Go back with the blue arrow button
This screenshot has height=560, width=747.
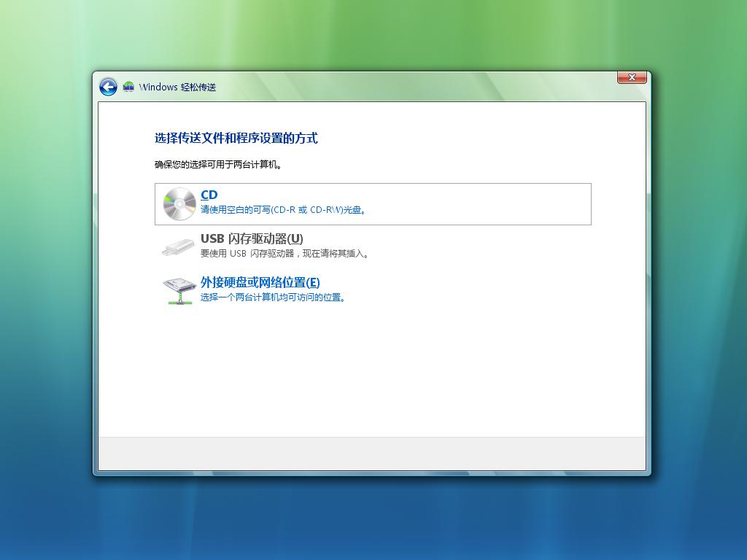(108, 87)
